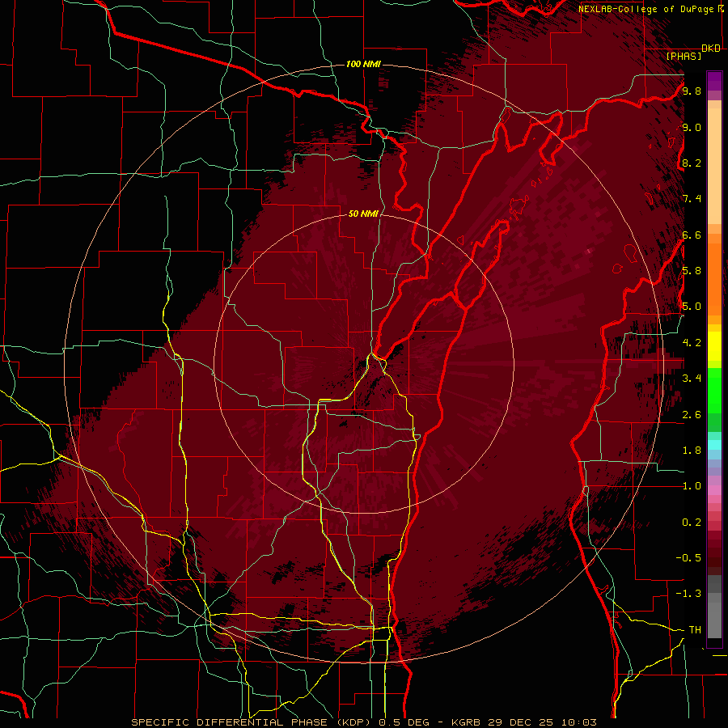728x728 pixels.
Task: Click the TH threshold label on the scale
Action: point(695,630)
